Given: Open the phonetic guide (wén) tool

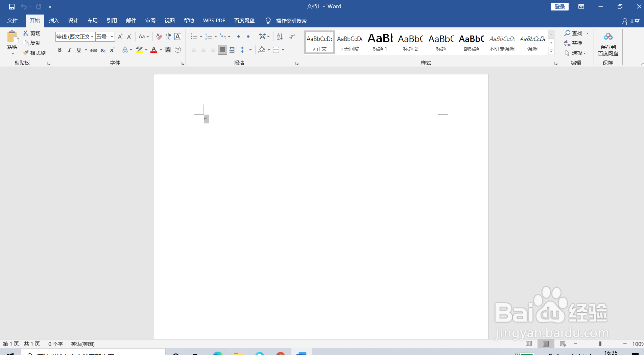Looking at the screenshot, I should [168, 37].
